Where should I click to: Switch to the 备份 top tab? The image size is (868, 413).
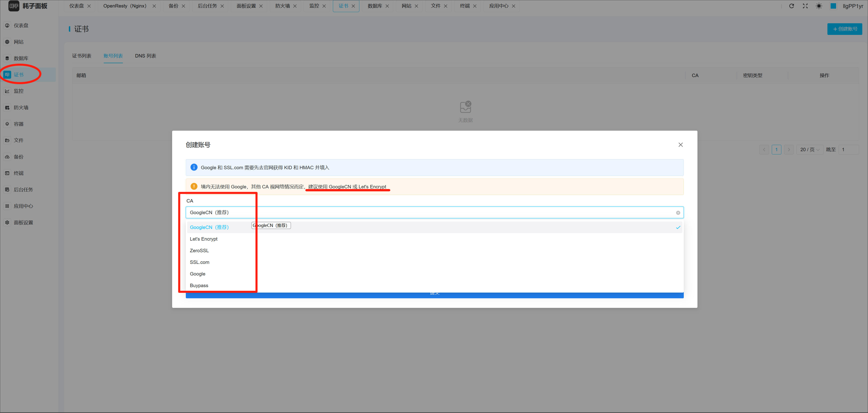(173, 6)
